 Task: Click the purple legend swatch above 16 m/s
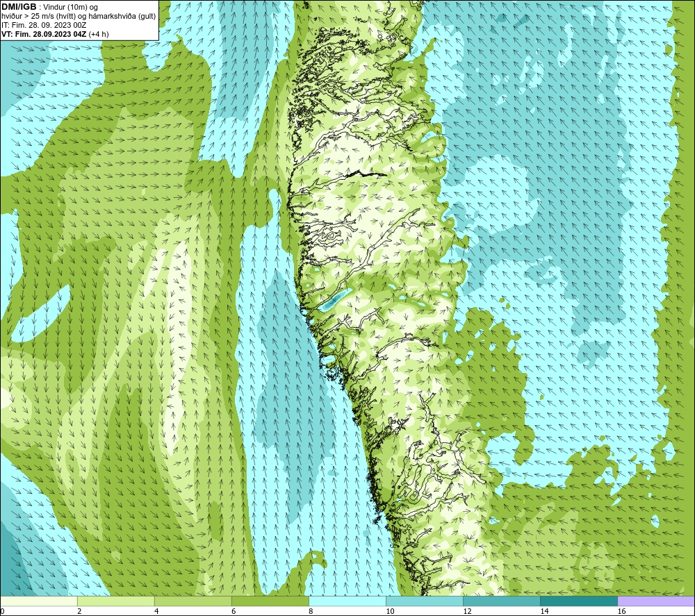point(656,601)
